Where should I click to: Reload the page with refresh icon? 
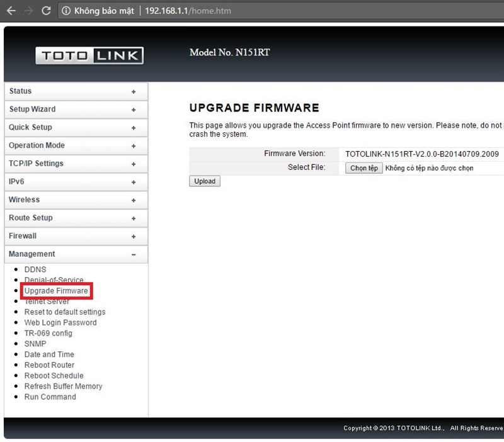46,11
